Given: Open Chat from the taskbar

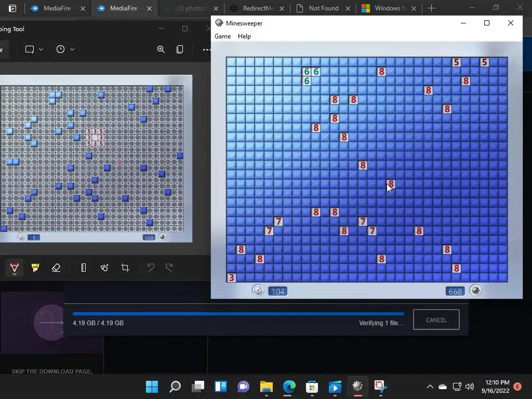Looking at the screenshot, I should point(243,386).
